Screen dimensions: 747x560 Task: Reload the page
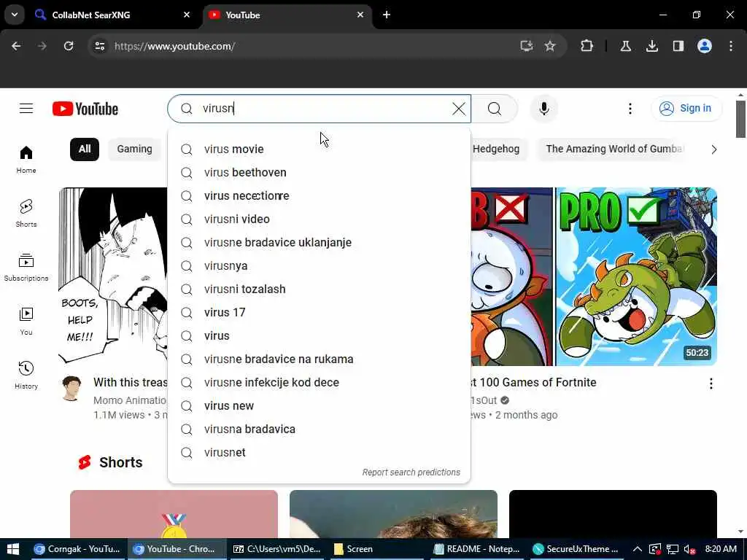tap(69, 46)
